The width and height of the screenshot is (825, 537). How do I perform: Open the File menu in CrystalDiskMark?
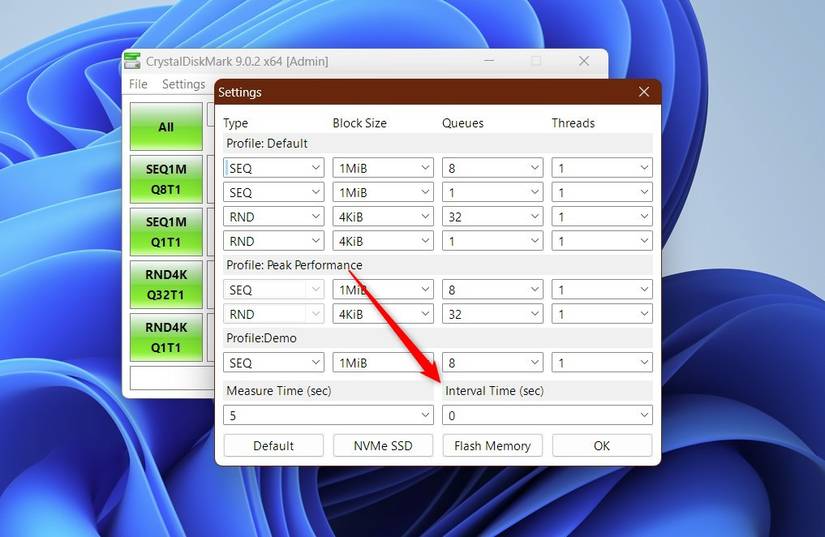[x=138, y=84]
